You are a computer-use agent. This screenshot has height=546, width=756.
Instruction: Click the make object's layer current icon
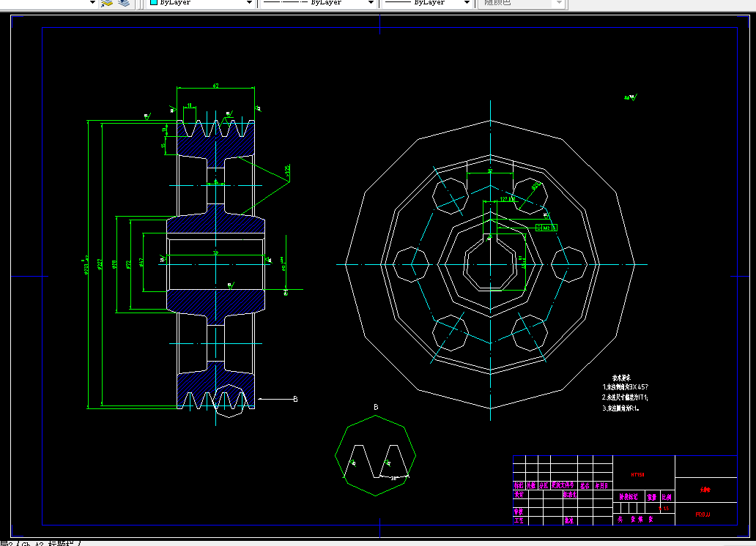click(107, 3)
